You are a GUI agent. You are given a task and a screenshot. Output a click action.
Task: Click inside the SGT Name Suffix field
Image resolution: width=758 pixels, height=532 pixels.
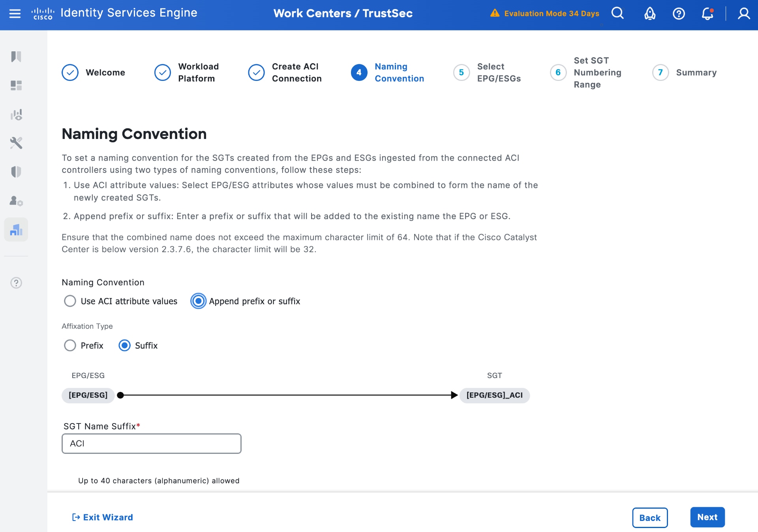(151, 443)
